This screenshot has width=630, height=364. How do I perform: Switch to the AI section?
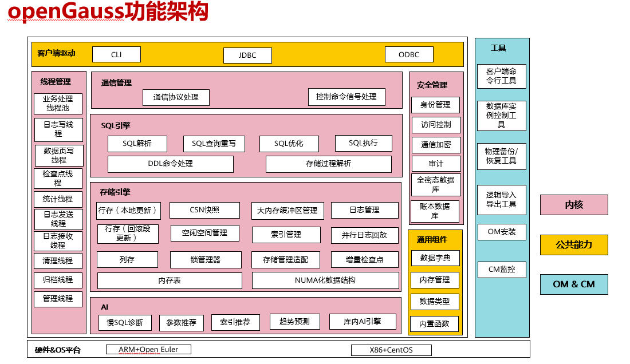[x=103, y=304]
